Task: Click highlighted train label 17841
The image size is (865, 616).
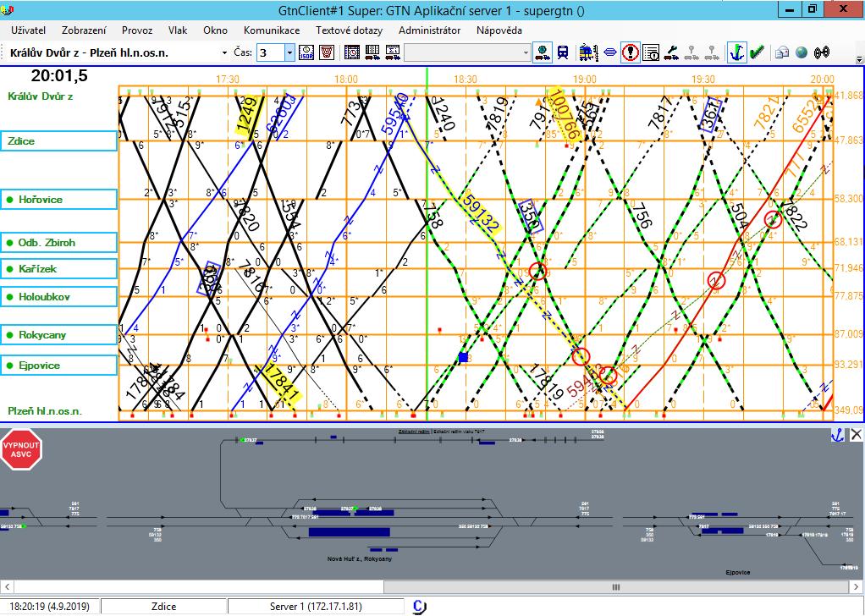Action: pyautogui.click(x=281, y=383)
